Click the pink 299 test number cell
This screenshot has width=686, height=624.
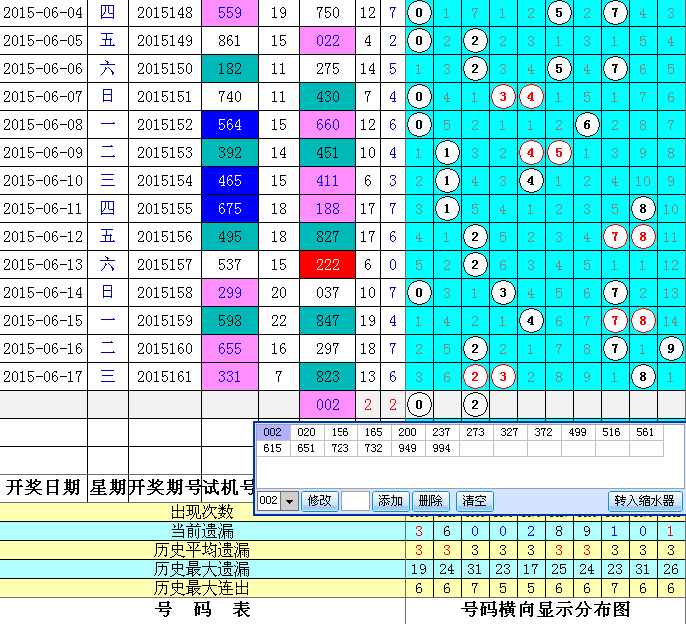[x=230, y=293]
